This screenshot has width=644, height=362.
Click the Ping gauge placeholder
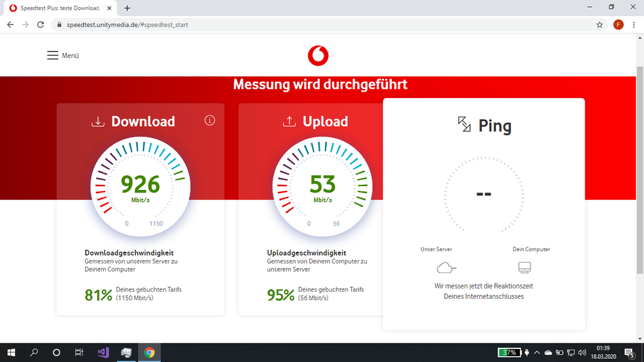pyautogui.click(x=484, y=194)
